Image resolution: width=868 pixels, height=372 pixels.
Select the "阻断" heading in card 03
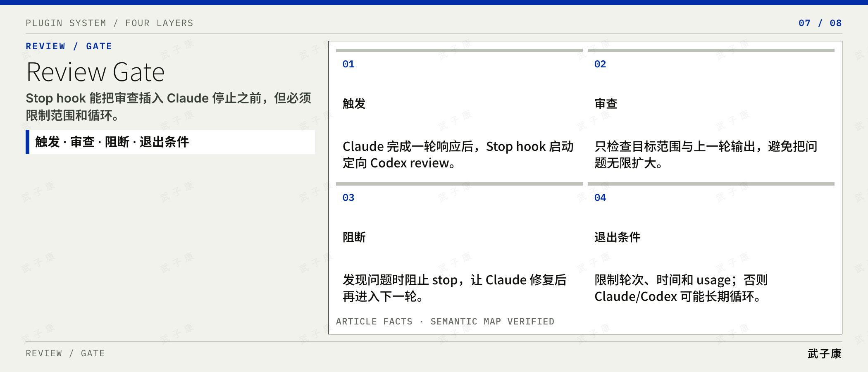(354, 237)
